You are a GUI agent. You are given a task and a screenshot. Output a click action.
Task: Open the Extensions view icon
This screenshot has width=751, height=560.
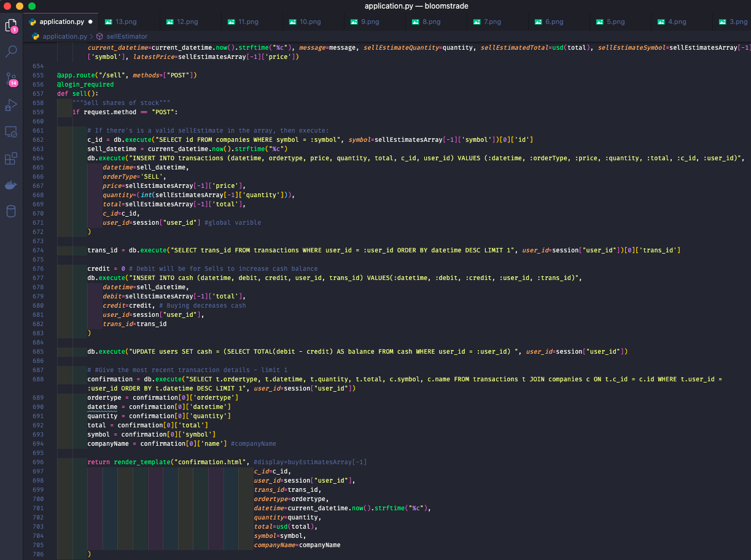point(11,158)
